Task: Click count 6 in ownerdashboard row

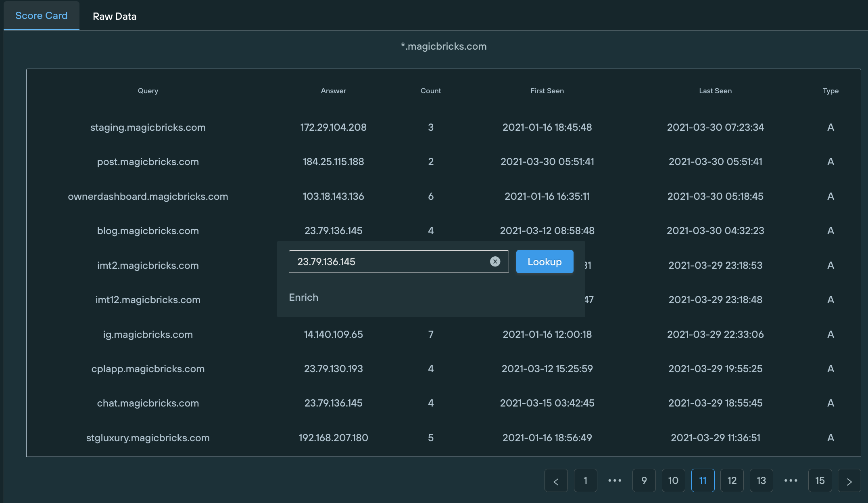Action: (x=431, y=197)
